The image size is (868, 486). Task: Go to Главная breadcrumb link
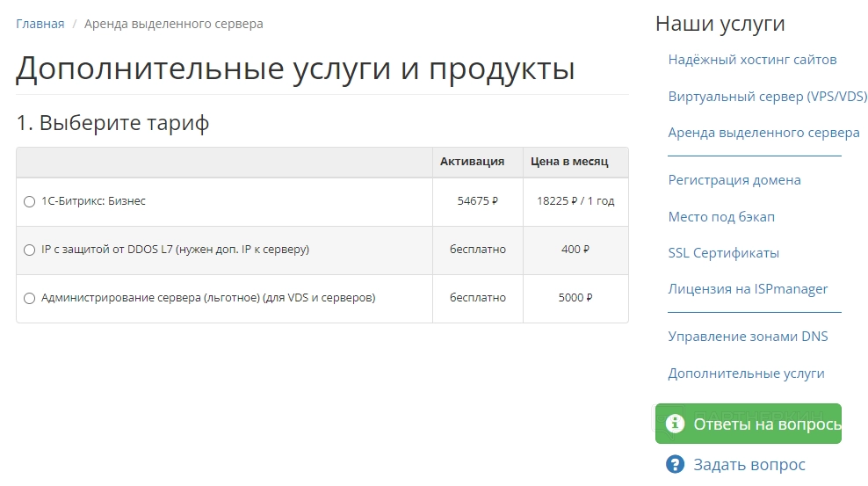(x=40, y=24)
